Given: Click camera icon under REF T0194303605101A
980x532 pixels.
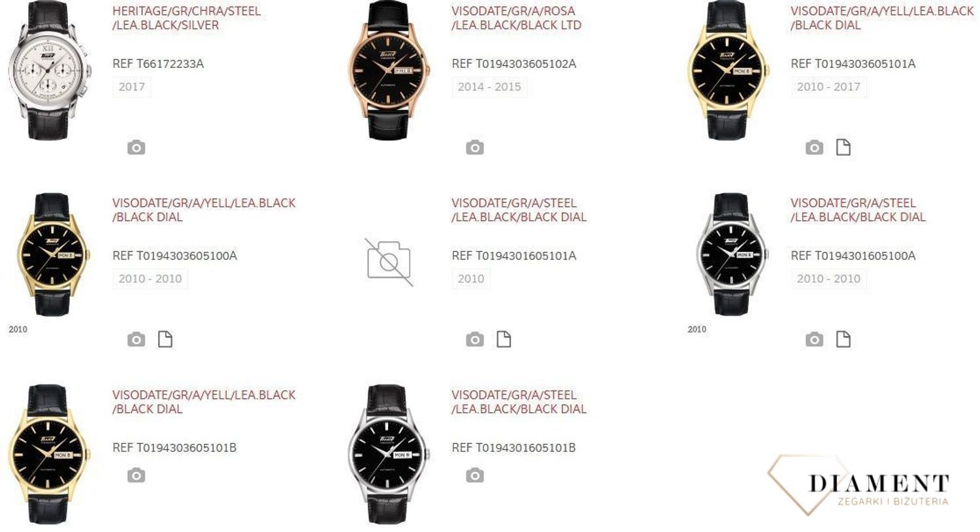Looking at the screenshot, I should 814,148.
